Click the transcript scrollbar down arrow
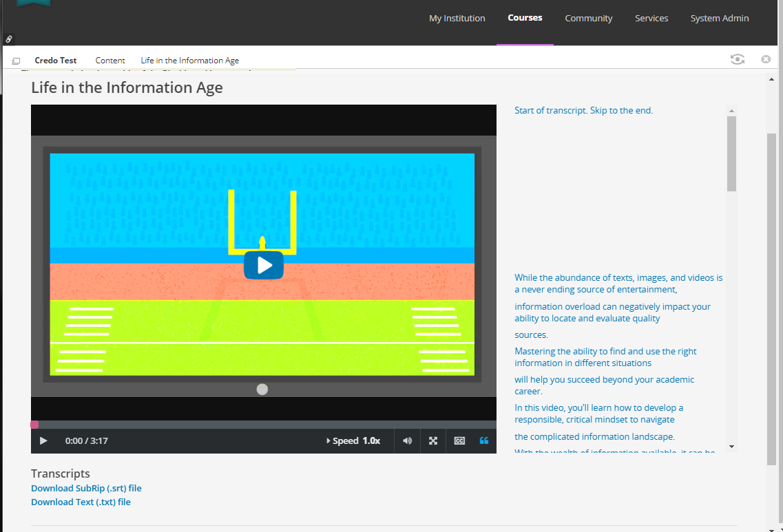This screenshot has height=532, width=783. [x=731, y=447]
